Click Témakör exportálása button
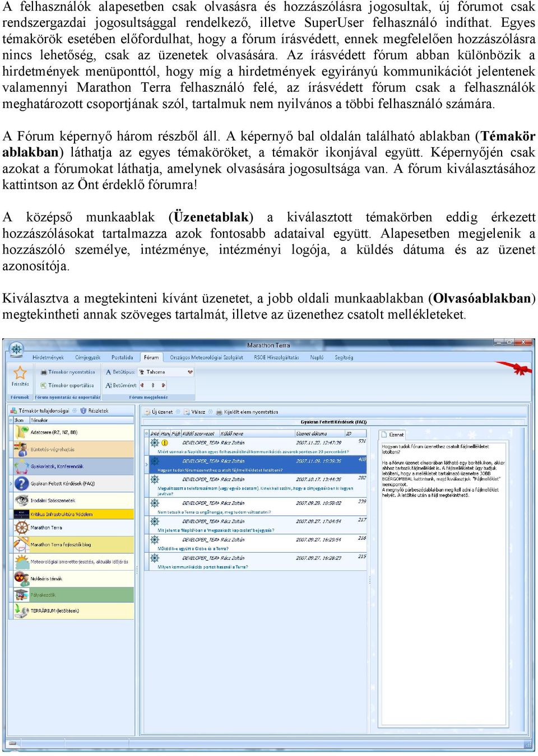The height and width of the screenshot is (756, 538). [67, 385]
